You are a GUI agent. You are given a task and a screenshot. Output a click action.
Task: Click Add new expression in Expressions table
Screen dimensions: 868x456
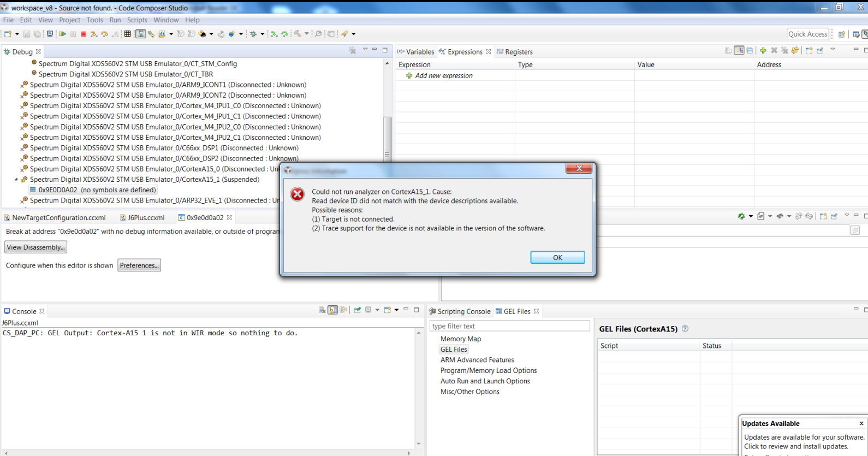click(444, 76)
